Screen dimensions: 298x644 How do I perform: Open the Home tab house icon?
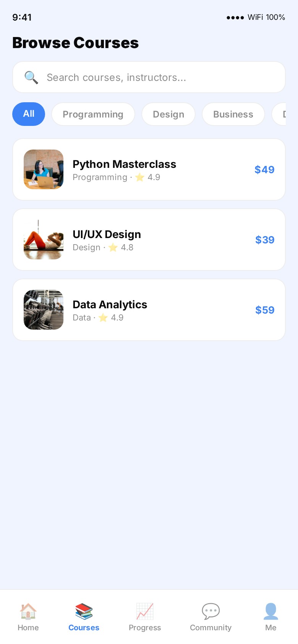click(x=28, y=611)
